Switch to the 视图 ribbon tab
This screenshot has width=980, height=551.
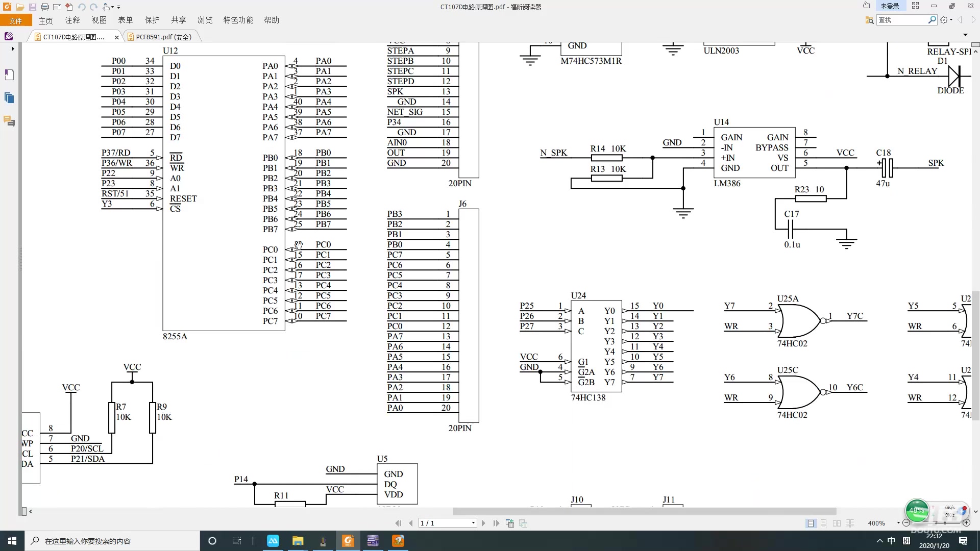[99, 20]
